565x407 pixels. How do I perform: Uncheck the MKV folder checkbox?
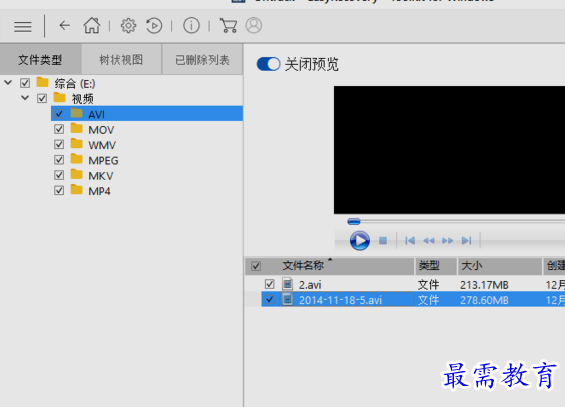59,175
